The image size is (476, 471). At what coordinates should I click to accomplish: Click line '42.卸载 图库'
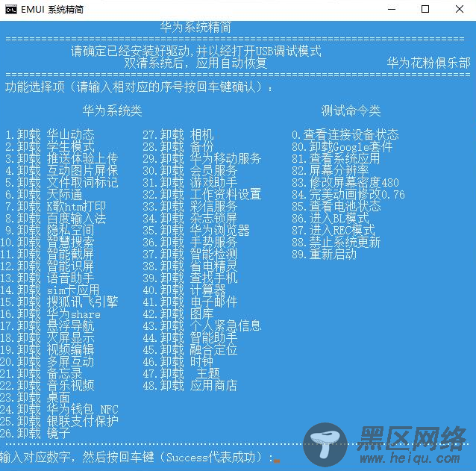pyautogui.click(x=178, y=314)
